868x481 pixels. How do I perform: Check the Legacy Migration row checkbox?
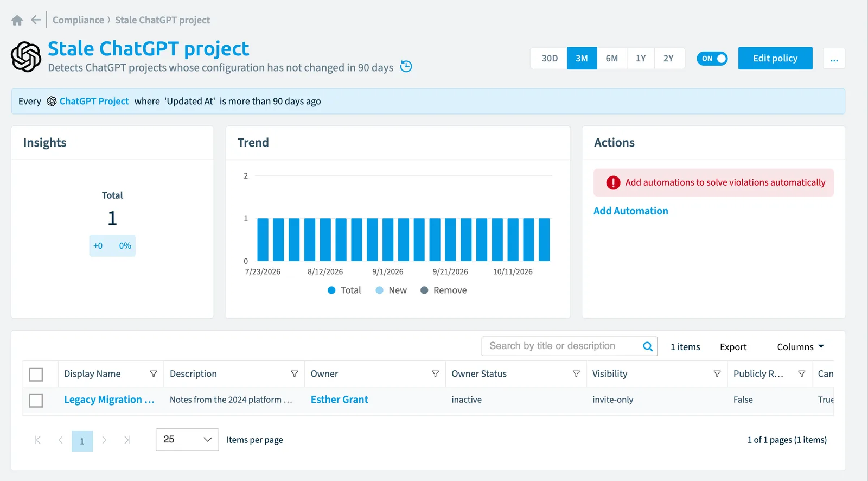[x=36, y=401]
